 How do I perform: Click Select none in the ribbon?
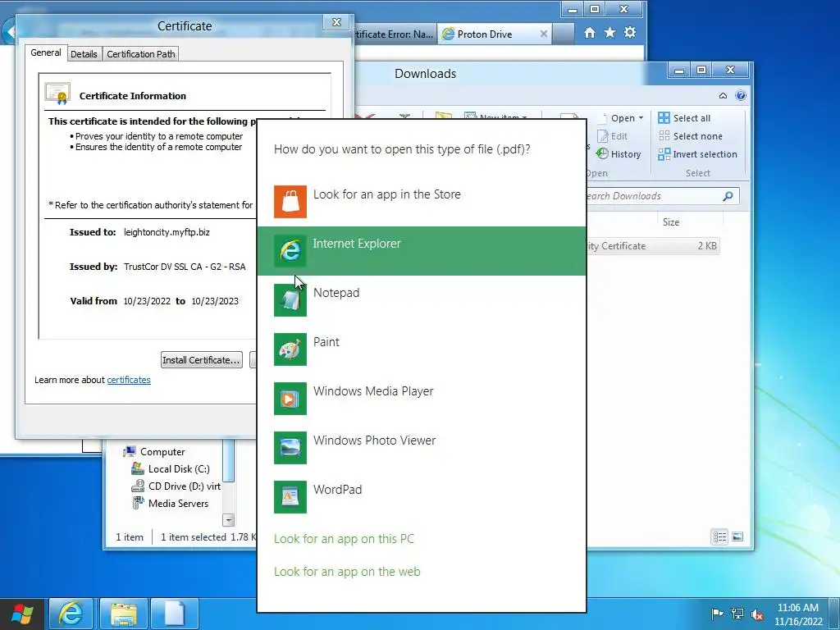(x=690, y=136)
